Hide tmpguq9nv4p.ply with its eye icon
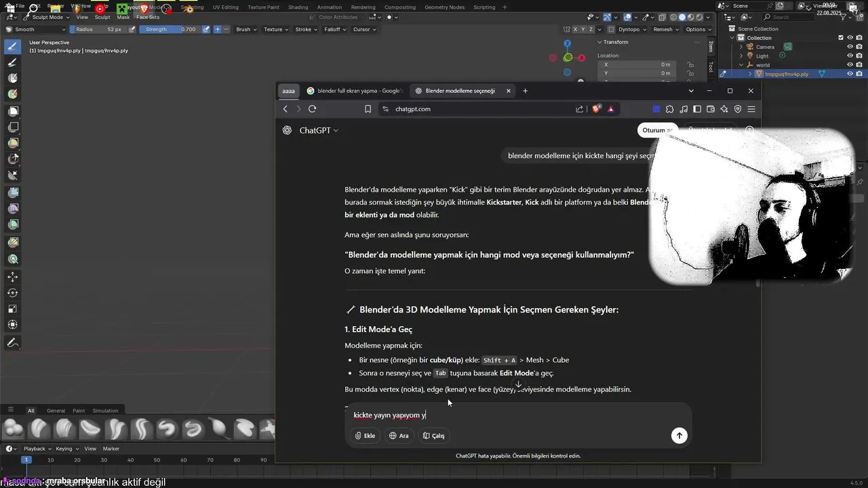This screenshot has width=868, height=488. 850,74
